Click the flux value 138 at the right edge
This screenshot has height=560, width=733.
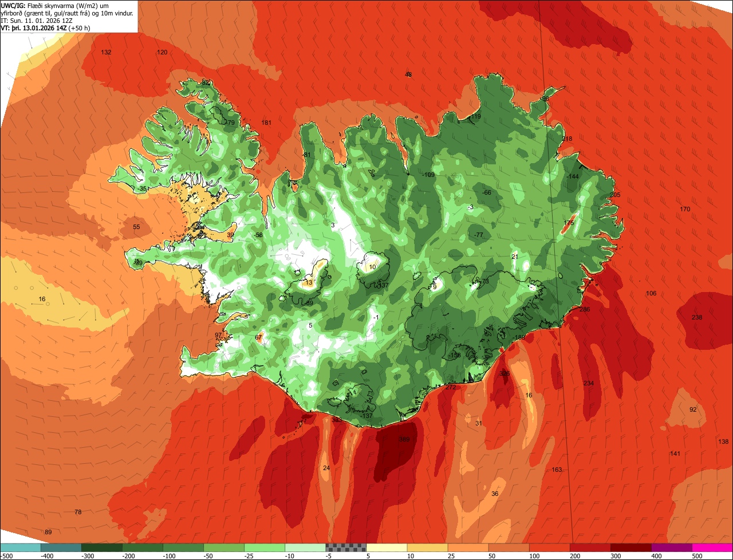click(x=723, y=441)
